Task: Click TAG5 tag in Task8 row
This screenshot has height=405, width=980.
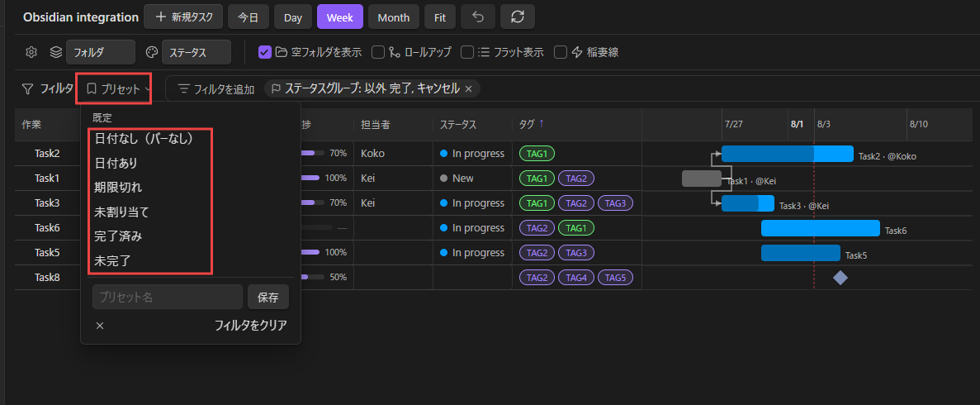Action: [616, 278]
